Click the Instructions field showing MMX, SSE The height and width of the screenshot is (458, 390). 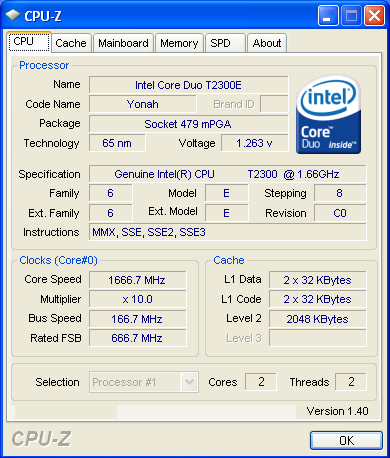coord(228,232)
